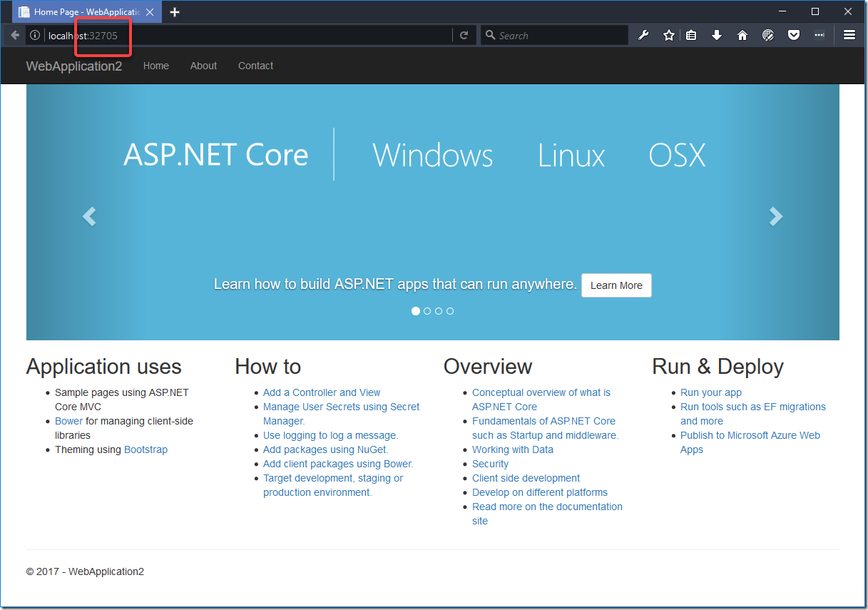Minimize the browser window
This screenshot has height=610, width=868.
(782, 11)
